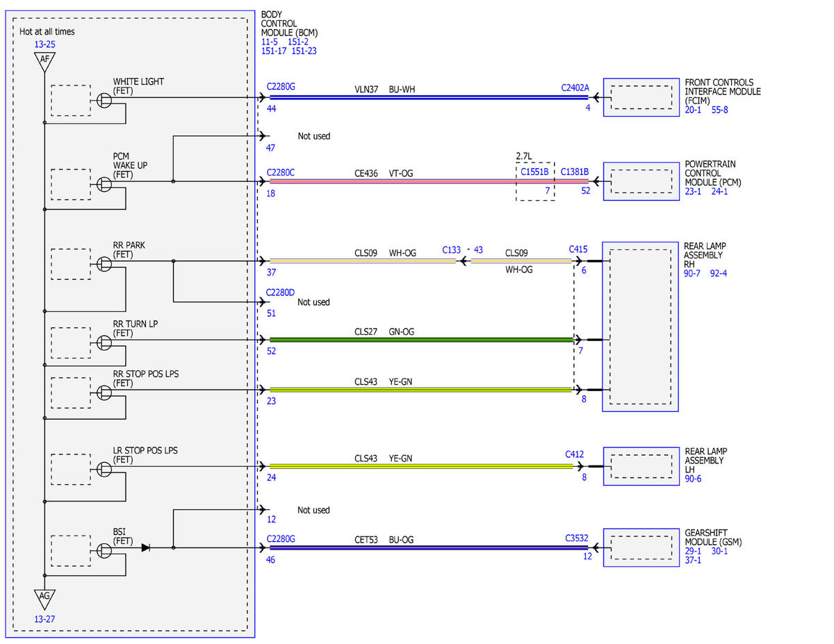Open inline connector C133 link
The image size is (834, 644).
[x=451, y=249]
